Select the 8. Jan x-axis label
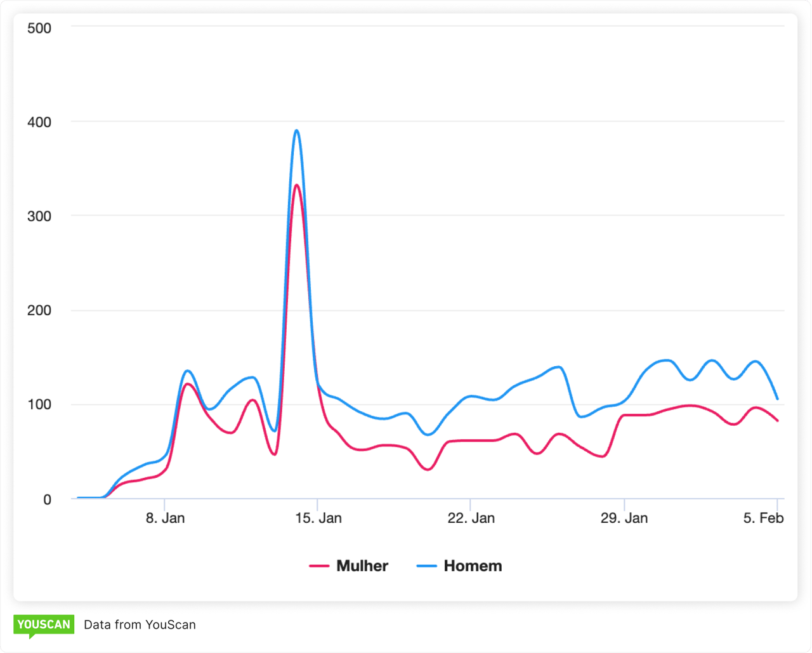This screenshot has width=812, height=653. click(165, 518)
